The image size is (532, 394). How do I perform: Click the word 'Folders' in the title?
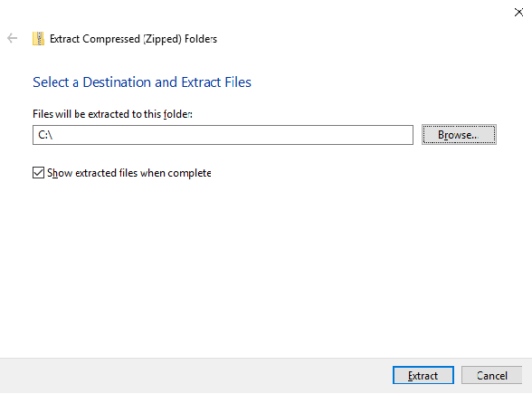coord(201,39)
